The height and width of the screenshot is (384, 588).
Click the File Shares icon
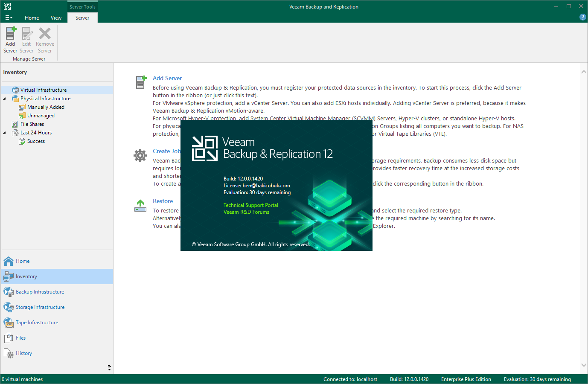[15, 124]
